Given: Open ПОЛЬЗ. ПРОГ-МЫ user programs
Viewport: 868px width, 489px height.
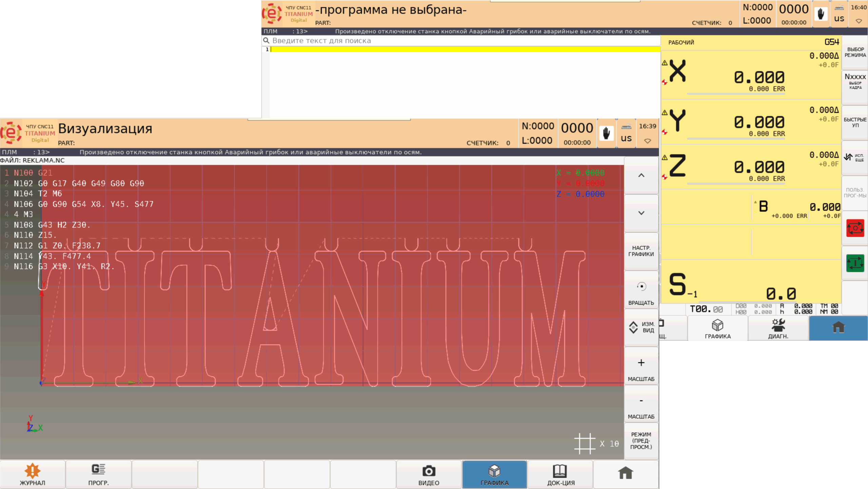Looking at the screenshot, I should pos(855,193).
